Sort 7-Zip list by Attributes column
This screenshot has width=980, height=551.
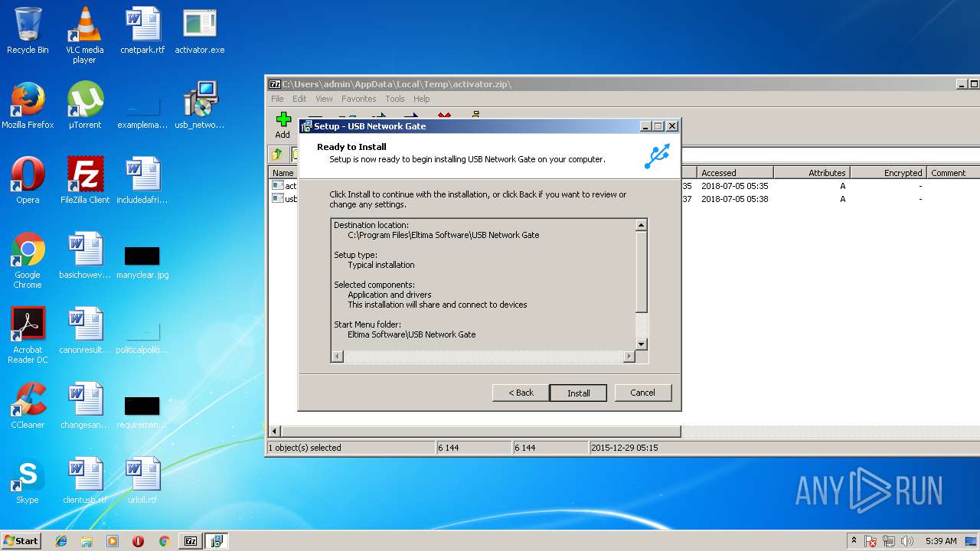(812, 173)
